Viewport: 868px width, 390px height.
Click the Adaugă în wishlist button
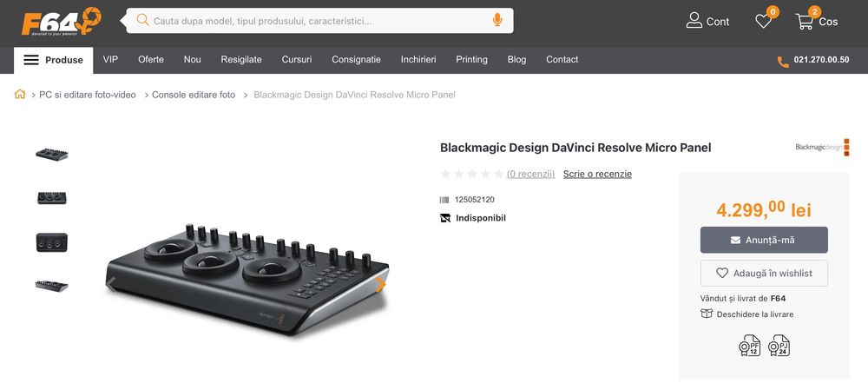764,273
